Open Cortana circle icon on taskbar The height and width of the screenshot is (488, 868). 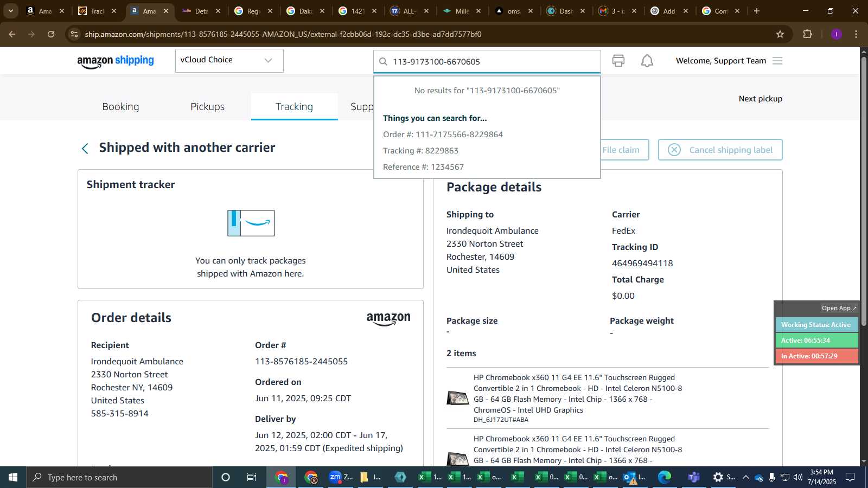(x=226, y=477)
